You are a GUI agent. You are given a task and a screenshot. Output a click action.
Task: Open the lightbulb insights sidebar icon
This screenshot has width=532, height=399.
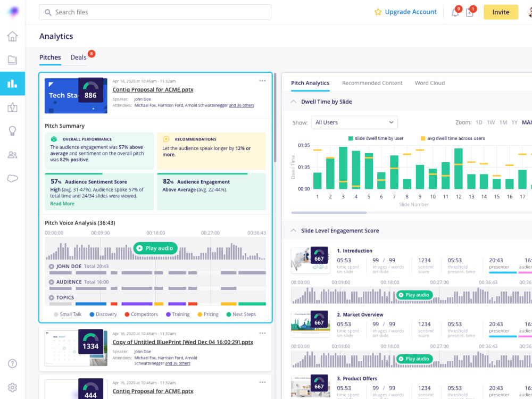coord(13,131)
